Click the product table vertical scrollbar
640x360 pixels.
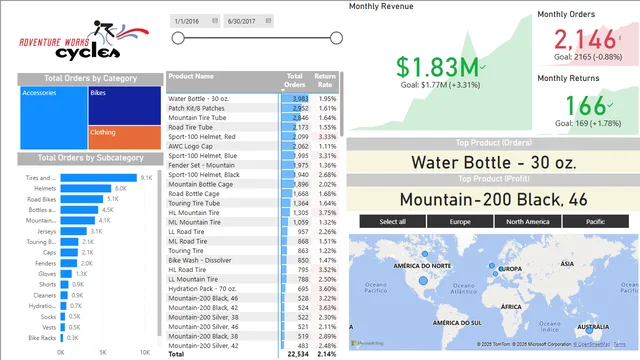pos(342,104)
